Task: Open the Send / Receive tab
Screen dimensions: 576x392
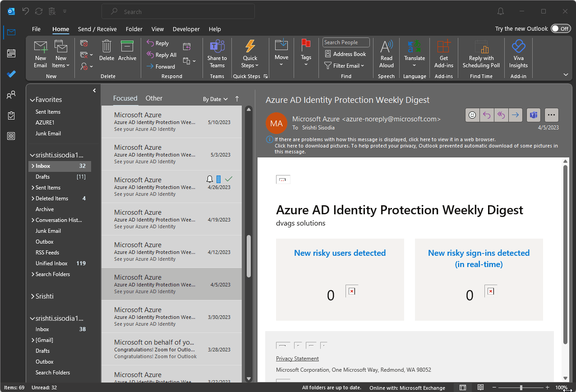Action: 97,29
